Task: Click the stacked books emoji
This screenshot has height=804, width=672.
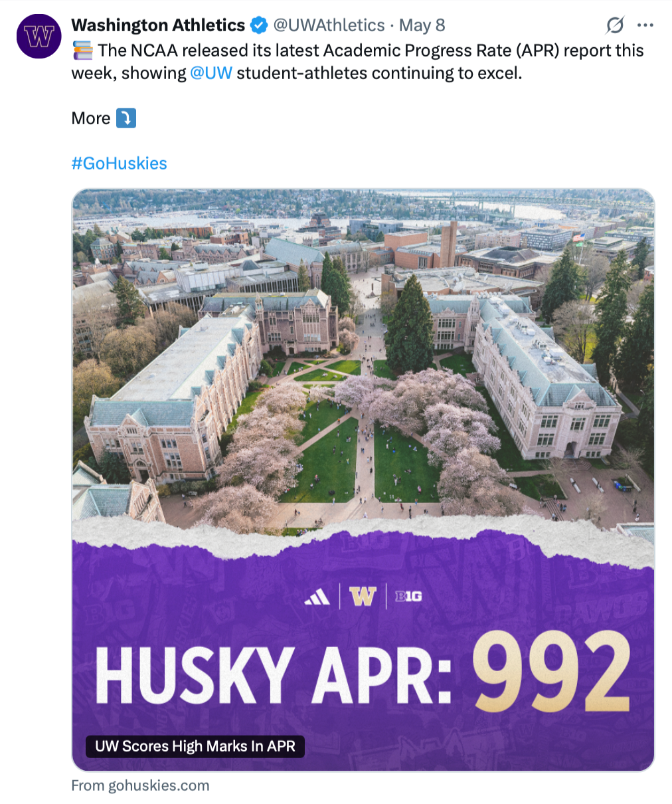Action: pyautogui.click(x=82, y=50)
